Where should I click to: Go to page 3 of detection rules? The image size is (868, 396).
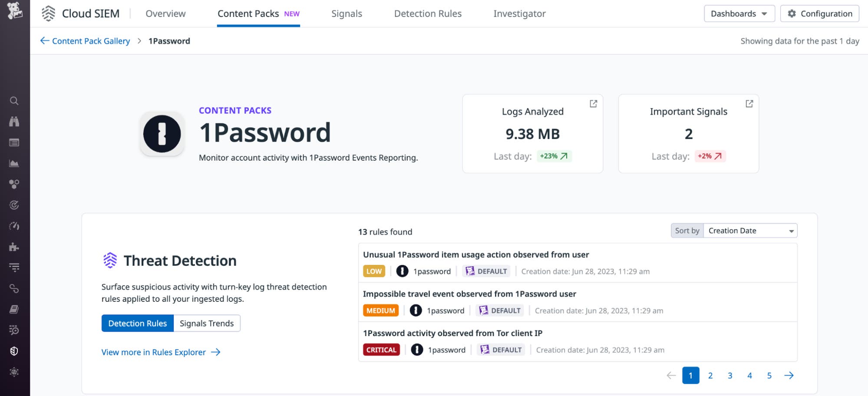click(x=730, y=376)
